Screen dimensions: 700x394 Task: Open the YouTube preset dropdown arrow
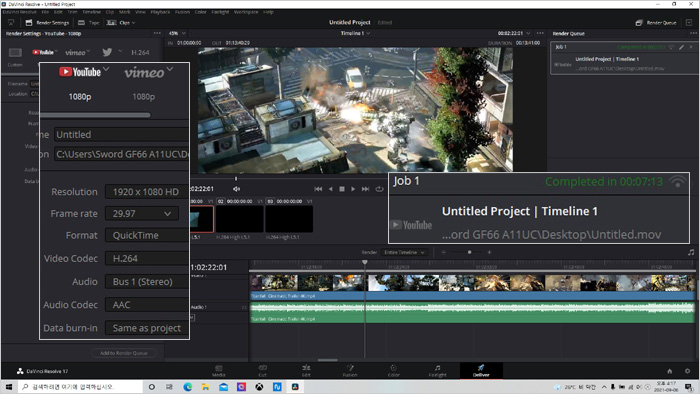point(56,51)
